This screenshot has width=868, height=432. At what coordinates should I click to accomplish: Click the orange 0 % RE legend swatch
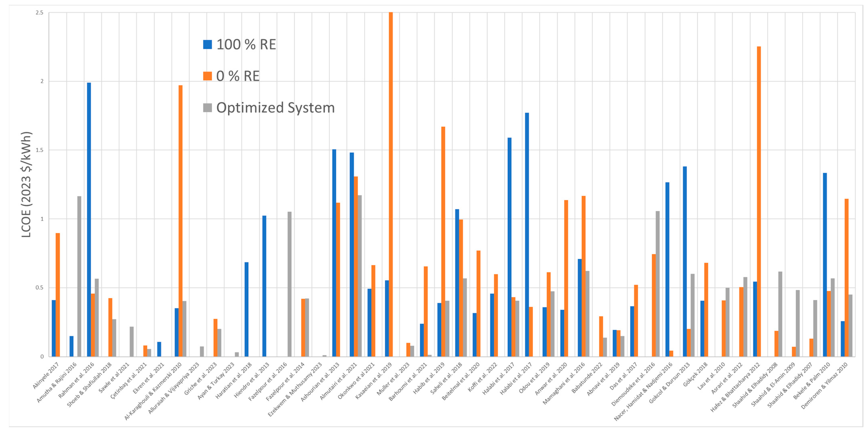point(207,76)
